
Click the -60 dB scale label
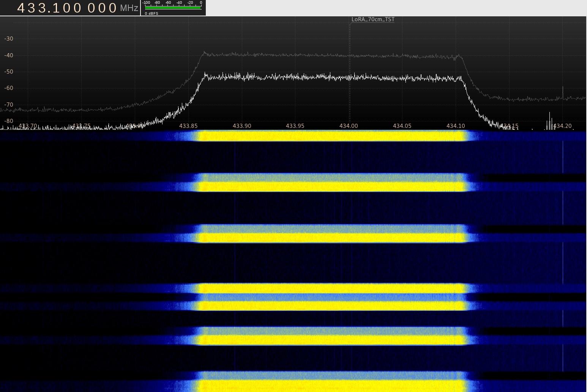click(x=8, y=88)
